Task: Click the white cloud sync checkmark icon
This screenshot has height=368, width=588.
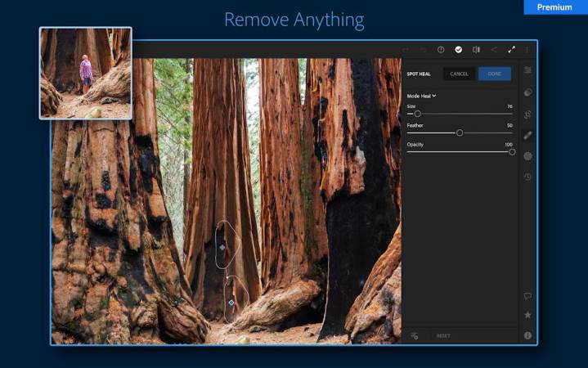Action: 459,50
